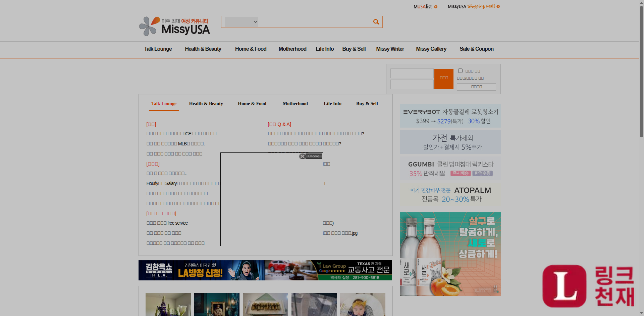Open the post mentioning ICE

(x=181, y=134)
